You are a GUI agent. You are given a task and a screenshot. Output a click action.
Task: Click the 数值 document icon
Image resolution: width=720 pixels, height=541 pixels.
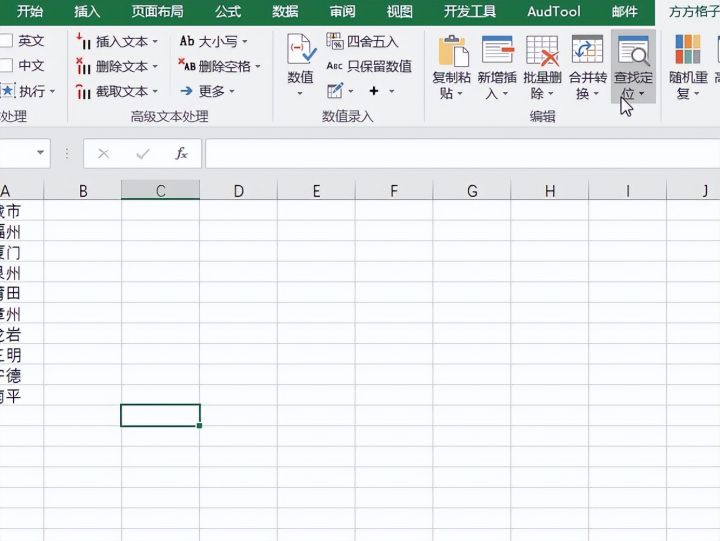pyautogui.click(x=301, y=49)
